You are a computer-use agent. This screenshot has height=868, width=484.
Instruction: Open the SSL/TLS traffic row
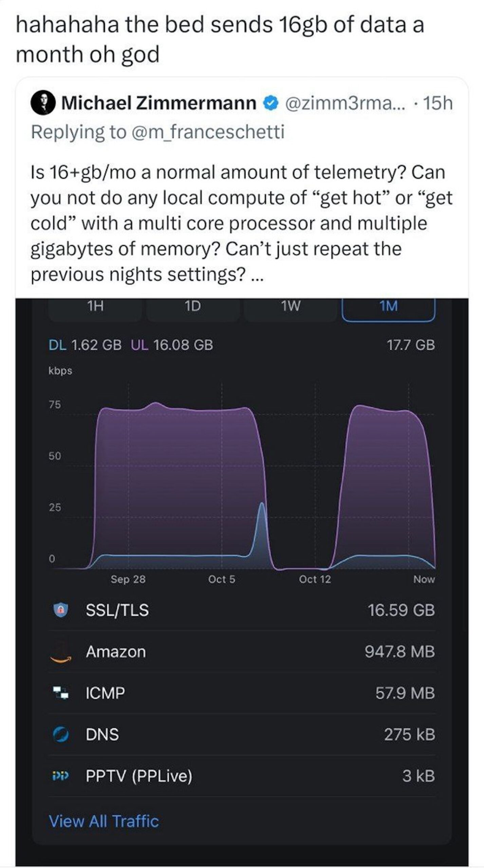click(242, 610)
